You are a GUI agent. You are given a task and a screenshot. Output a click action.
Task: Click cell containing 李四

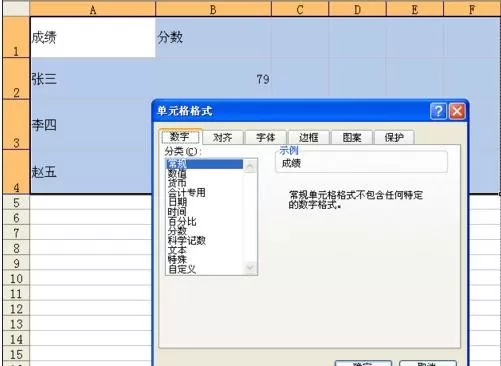[x=91, y=125]
